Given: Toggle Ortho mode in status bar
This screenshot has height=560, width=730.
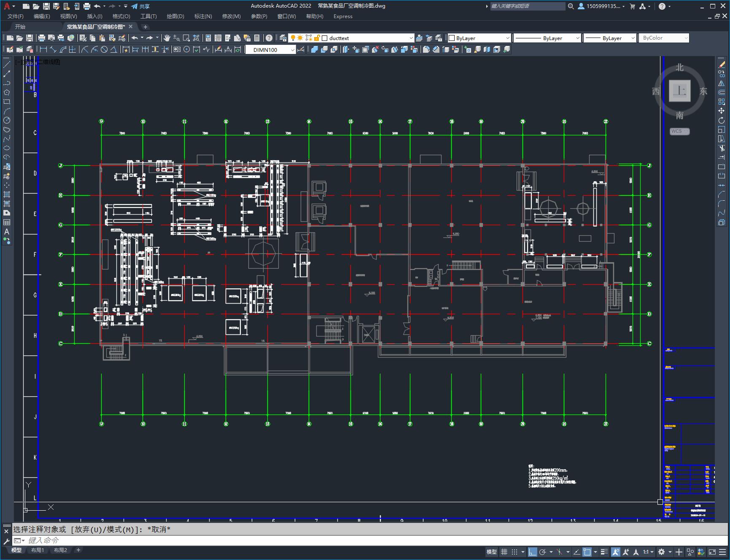Looking at the screenshot, I should [x=533, y=552].
